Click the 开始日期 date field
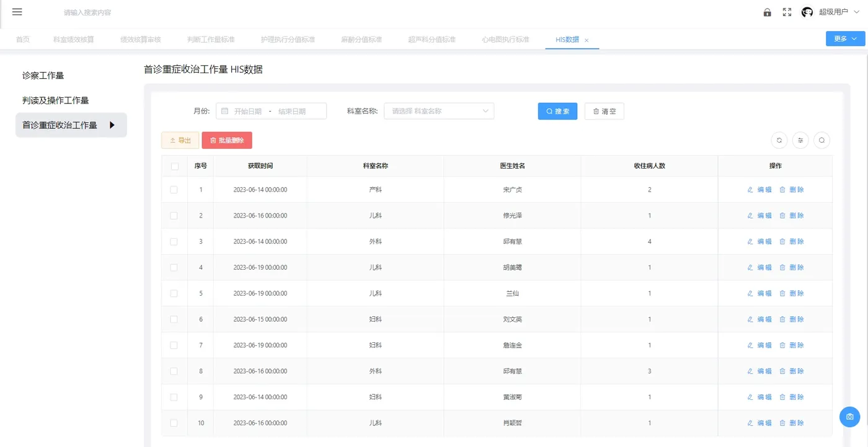The image size is (868, 447). click(247, 112)
